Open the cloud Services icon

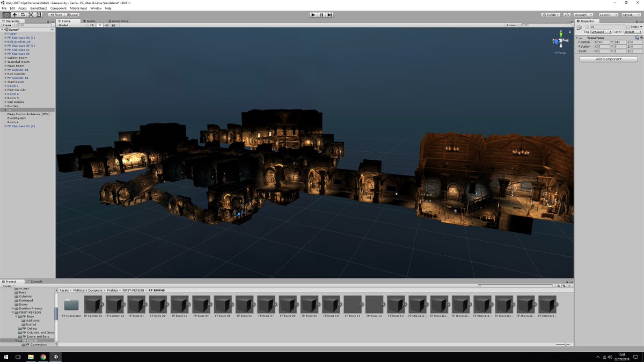tap(567, 14)
